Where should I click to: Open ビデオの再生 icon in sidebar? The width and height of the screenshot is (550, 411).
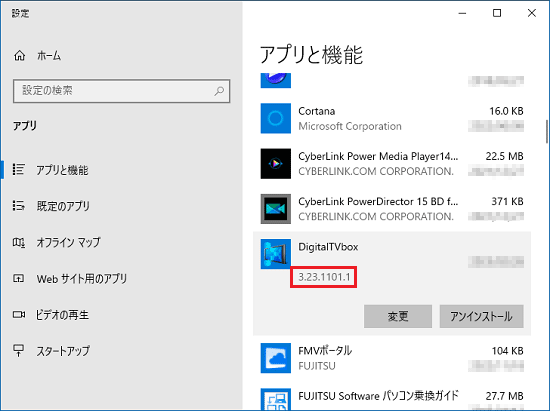pos(19,315)
